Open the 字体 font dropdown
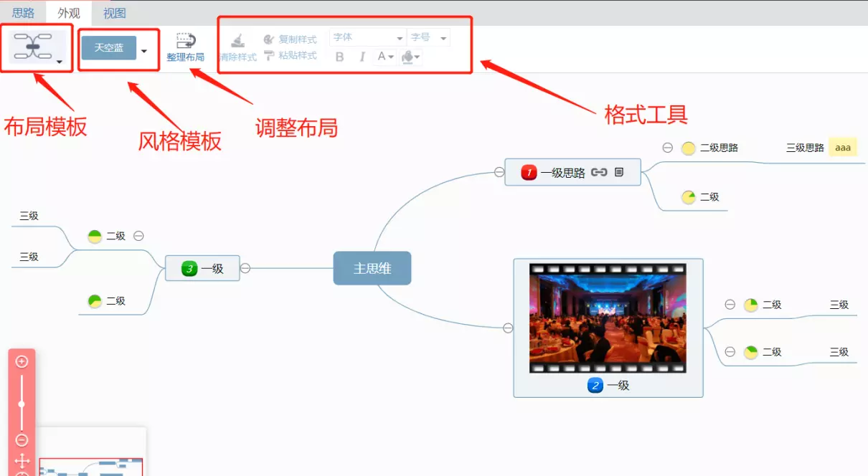The image size is (868, 476). (368, 37)
